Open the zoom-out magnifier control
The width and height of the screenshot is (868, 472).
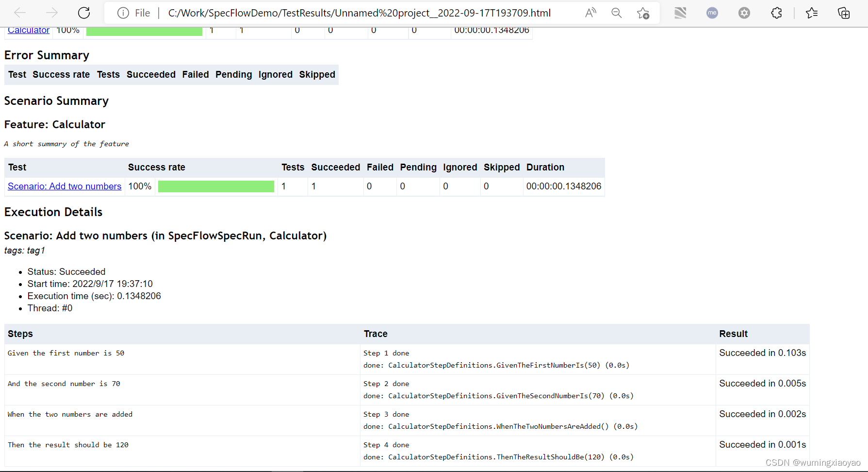(616, 13)
